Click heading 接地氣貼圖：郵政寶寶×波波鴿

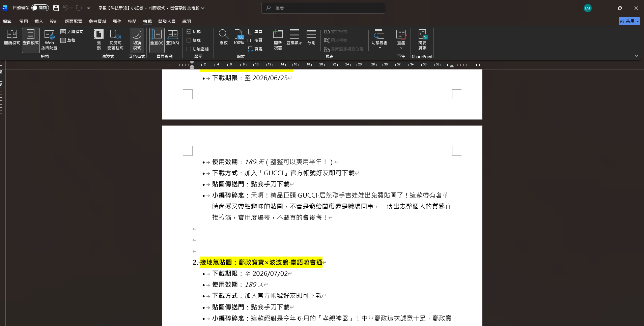[261, 262]
